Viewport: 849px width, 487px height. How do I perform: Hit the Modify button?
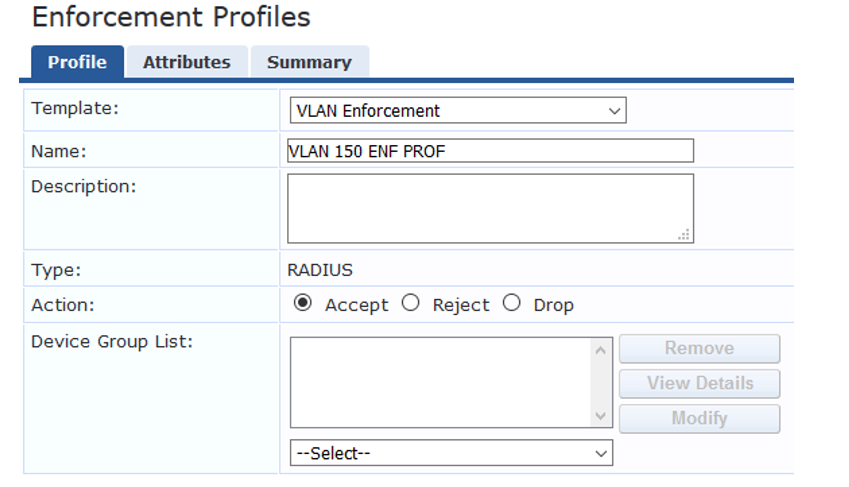tap(699, 418)
